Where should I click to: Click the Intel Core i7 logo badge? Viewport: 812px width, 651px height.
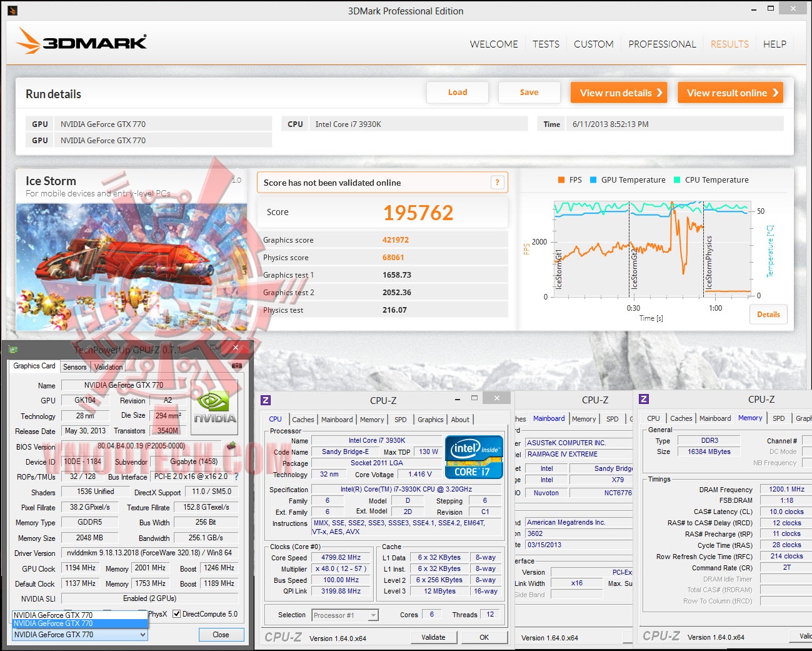click(x=474, y=457)
